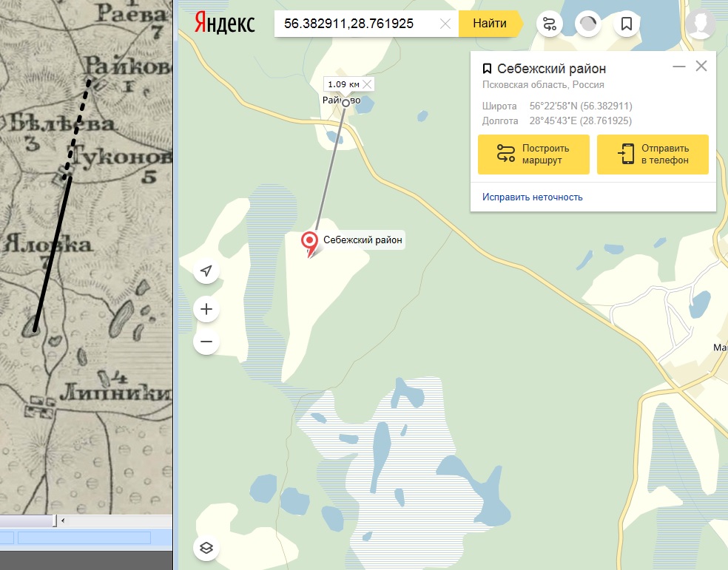Click the ruler endpoint circle at Райково

tap(346, 103)
